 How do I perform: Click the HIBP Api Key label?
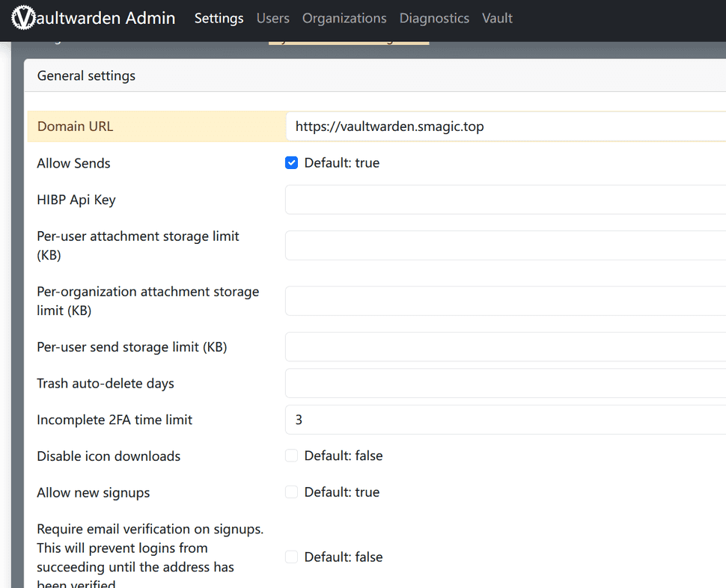(x=76, y=200)
